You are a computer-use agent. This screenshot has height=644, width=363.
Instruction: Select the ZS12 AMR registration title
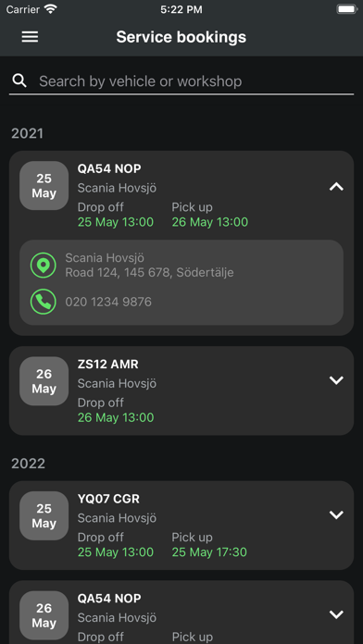pyautogui.click(x=108, y=365)
